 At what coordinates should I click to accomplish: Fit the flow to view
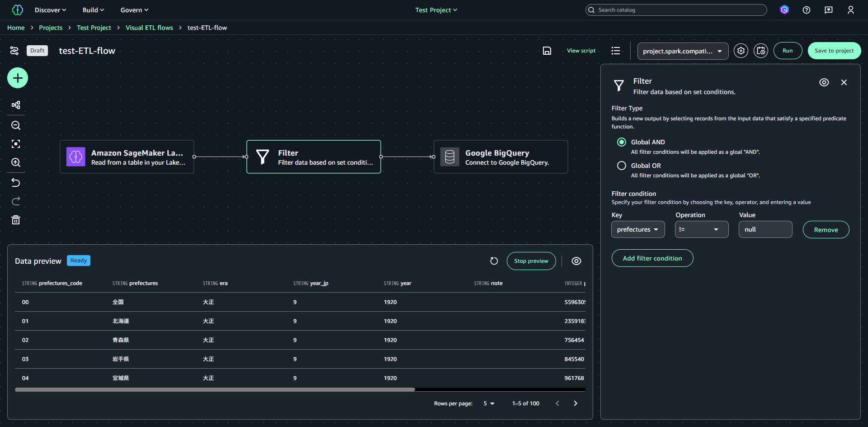coord(16,144)
